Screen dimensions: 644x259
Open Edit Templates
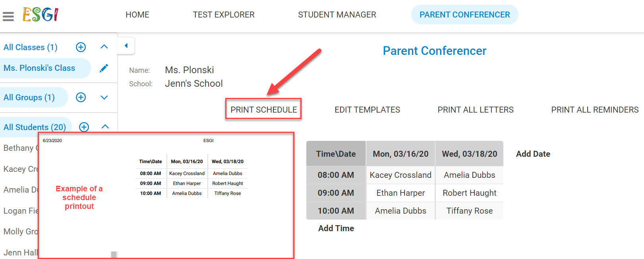(367, 110)
